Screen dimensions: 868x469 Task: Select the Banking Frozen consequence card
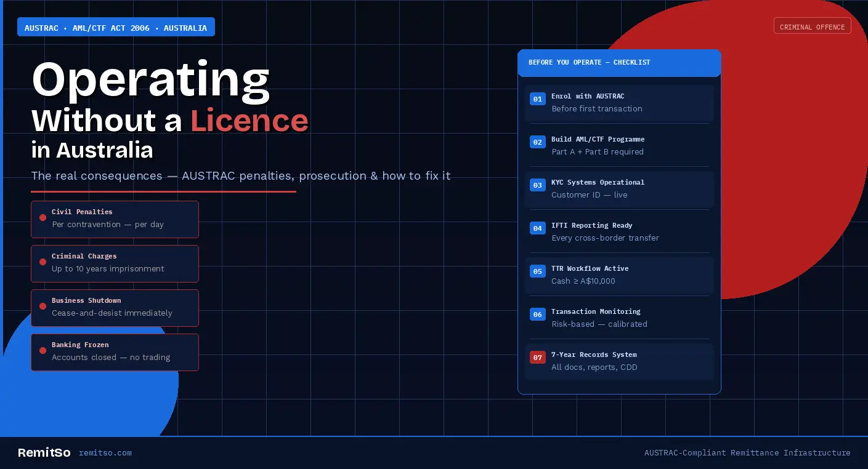(115, 352)
